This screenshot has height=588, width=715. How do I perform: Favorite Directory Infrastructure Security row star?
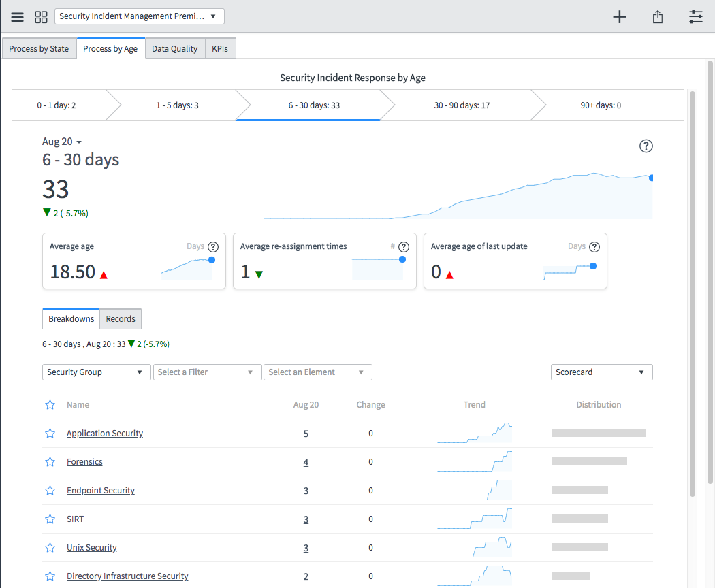[50, 576]
